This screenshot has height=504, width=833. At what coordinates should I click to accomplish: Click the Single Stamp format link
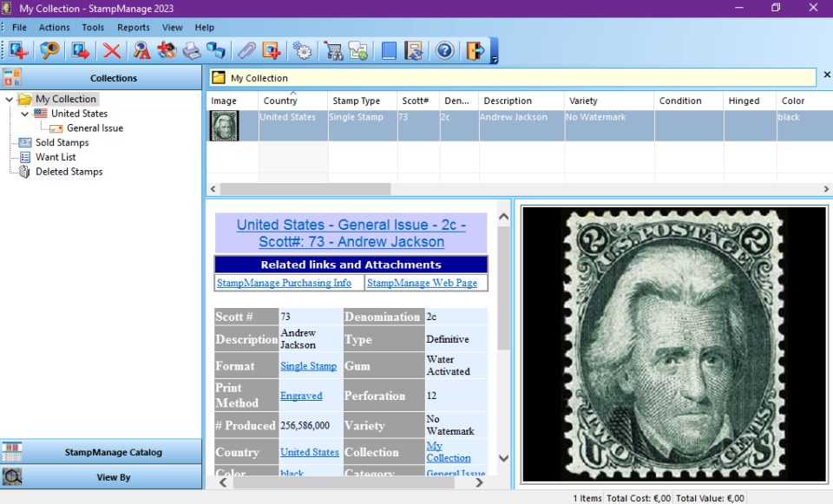pos(308,366)
